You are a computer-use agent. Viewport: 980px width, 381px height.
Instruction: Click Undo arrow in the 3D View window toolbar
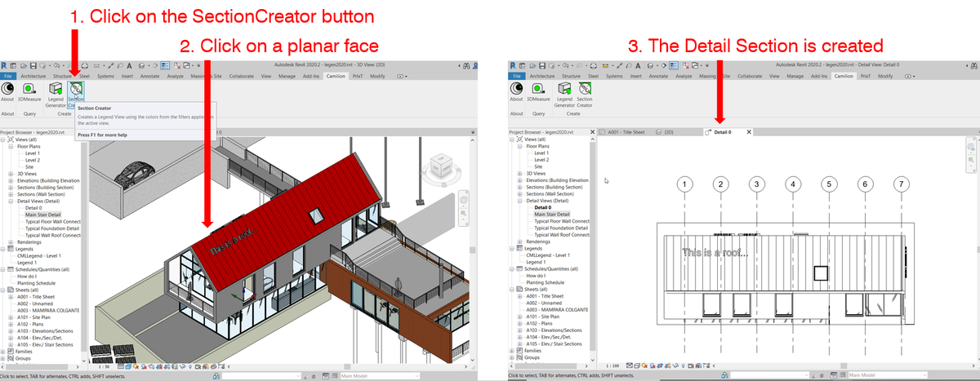(56, 65)
